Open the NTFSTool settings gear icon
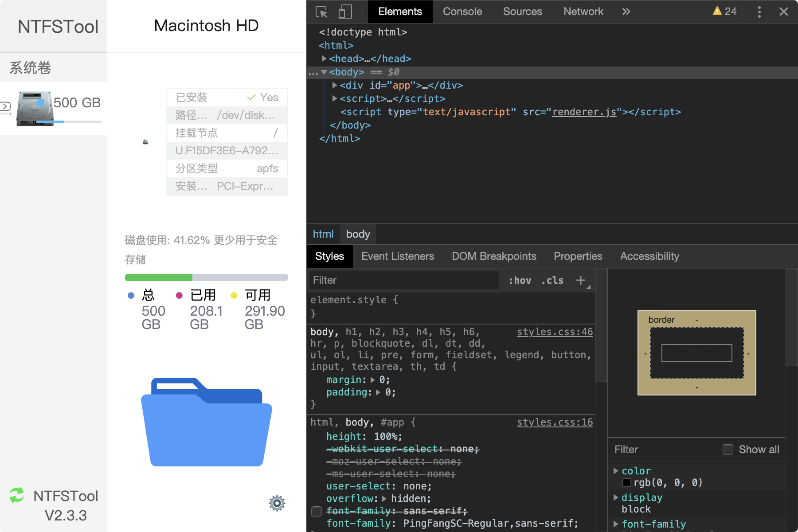This screenshot has height=532, width=798. click(x=277, y=503)
